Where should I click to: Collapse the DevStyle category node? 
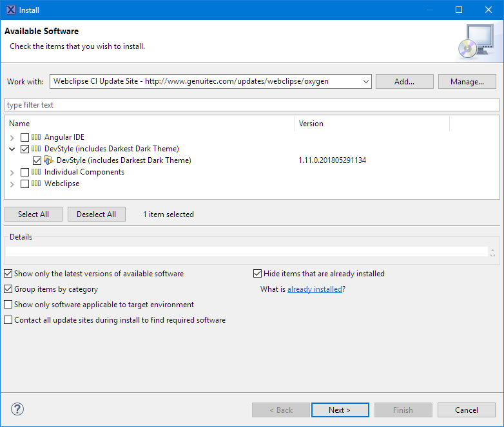coord(12,149)
